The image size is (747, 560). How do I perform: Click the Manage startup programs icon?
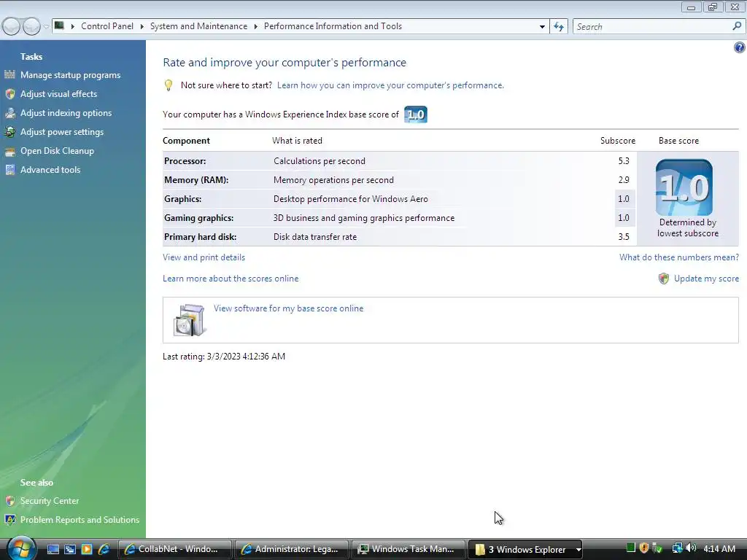click(x=10, y=75)
